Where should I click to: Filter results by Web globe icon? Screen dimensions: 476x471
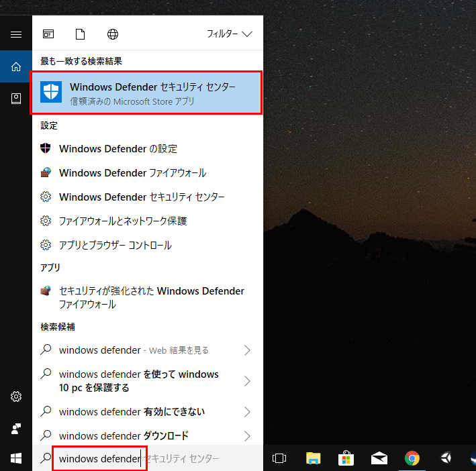[x=113, y=34]
